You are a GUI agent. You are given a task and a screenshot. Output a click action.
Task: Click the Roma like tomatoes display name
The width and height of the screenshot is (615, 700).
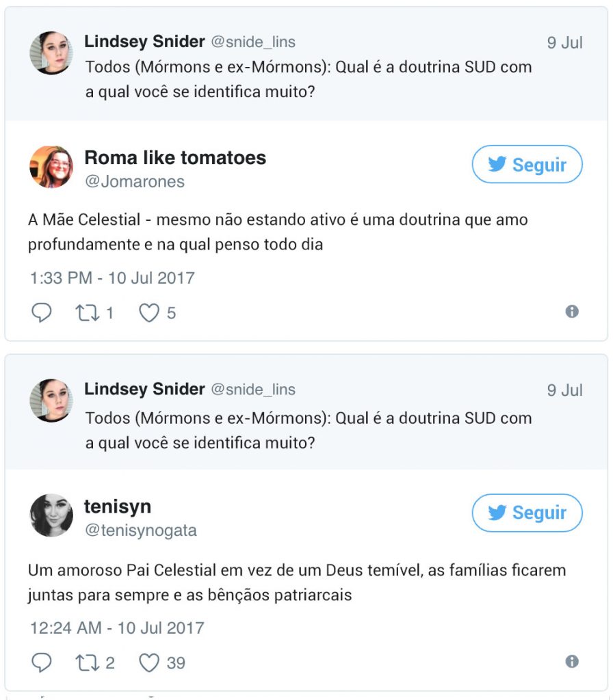click(175, 158)
